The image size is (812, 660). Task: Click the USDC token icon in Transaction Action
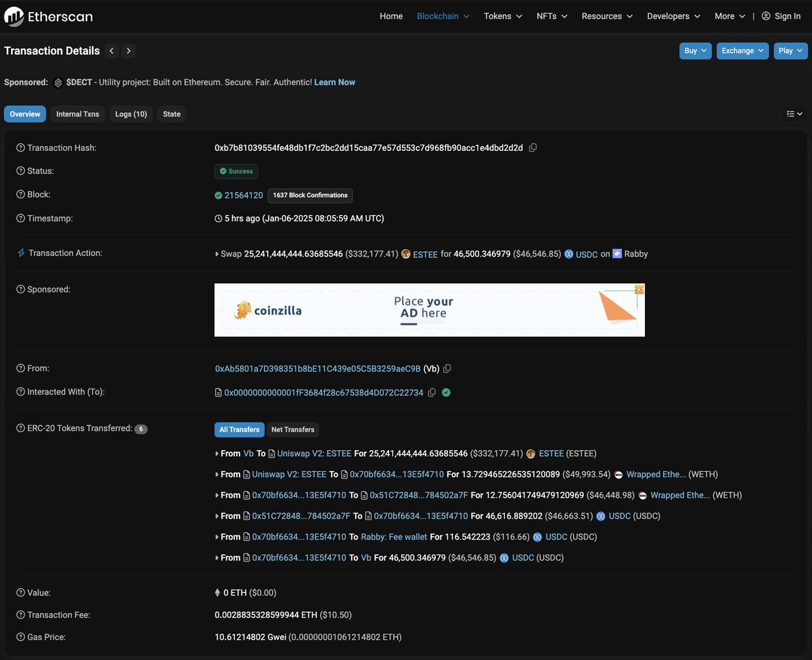pyautogui.click(x=569, y=254)
